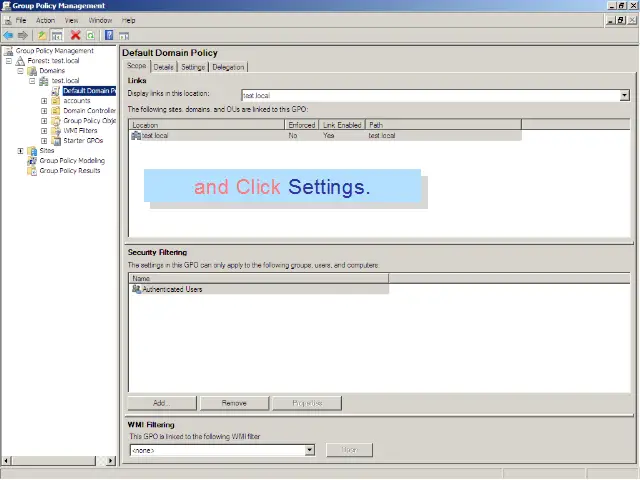Click the Starter GPOs folder icon
This screenshot has height=480, width=640.
pyautogui.click(x=56, y=141)
